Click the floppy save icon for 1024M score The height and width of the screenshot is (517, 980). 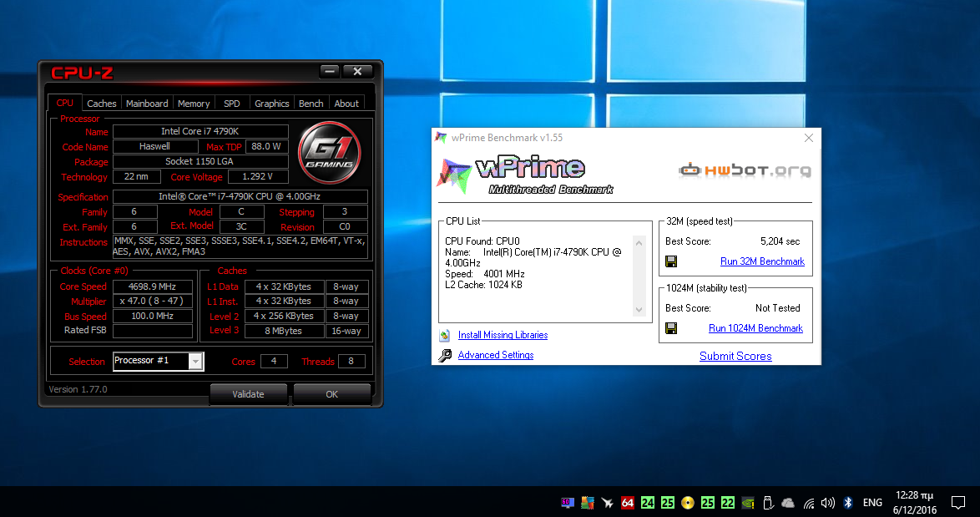[x=671, y=328]
